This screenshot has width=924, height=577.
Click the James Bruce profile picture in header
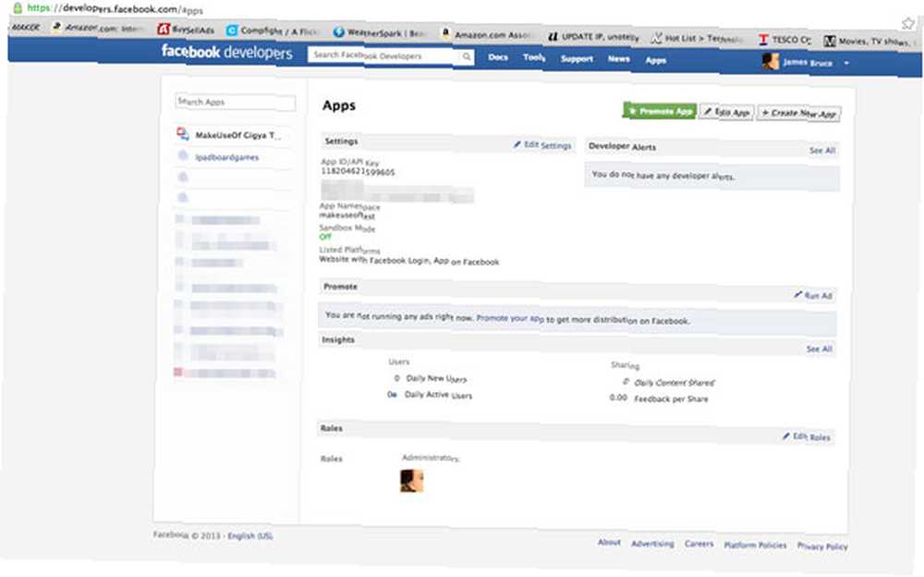[x=771, y=61]
